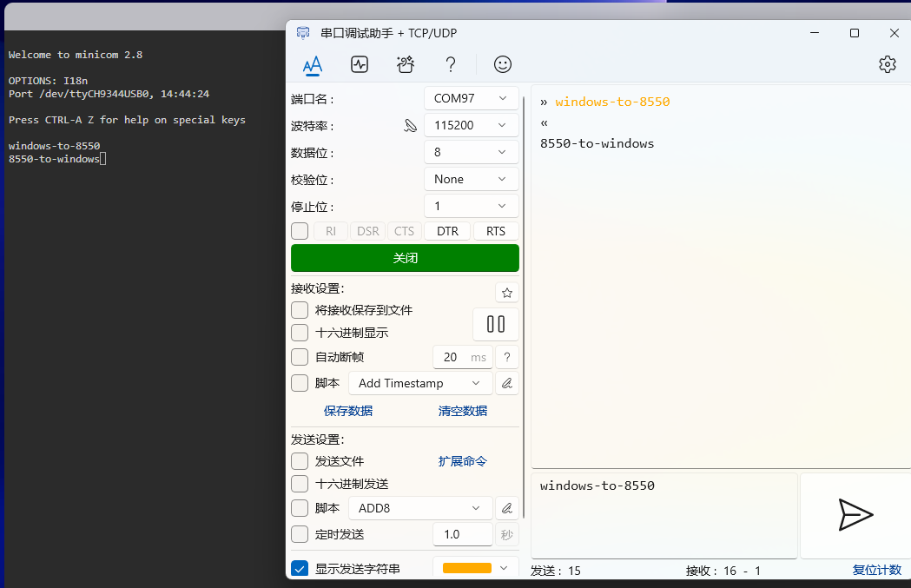The height and width of the screenshot is (588, 911).
Task: Expand the None parity dropdown
Action: tap(471, 179)
